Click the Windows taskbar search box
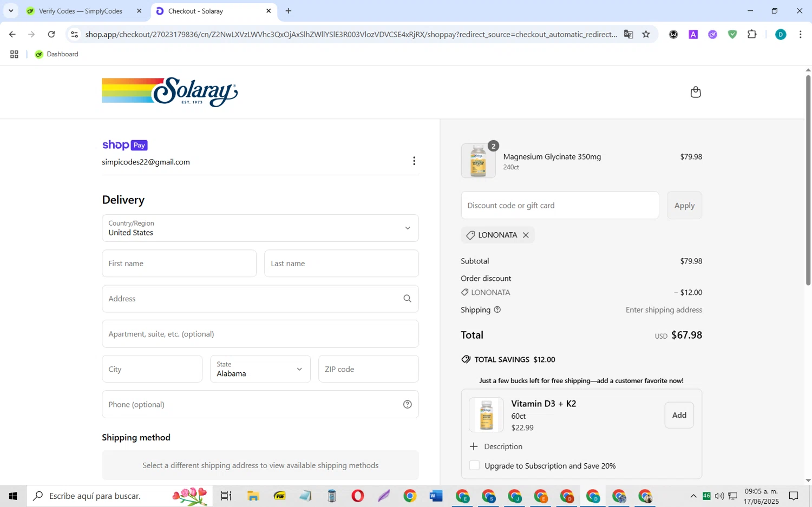 pos(119,496)
